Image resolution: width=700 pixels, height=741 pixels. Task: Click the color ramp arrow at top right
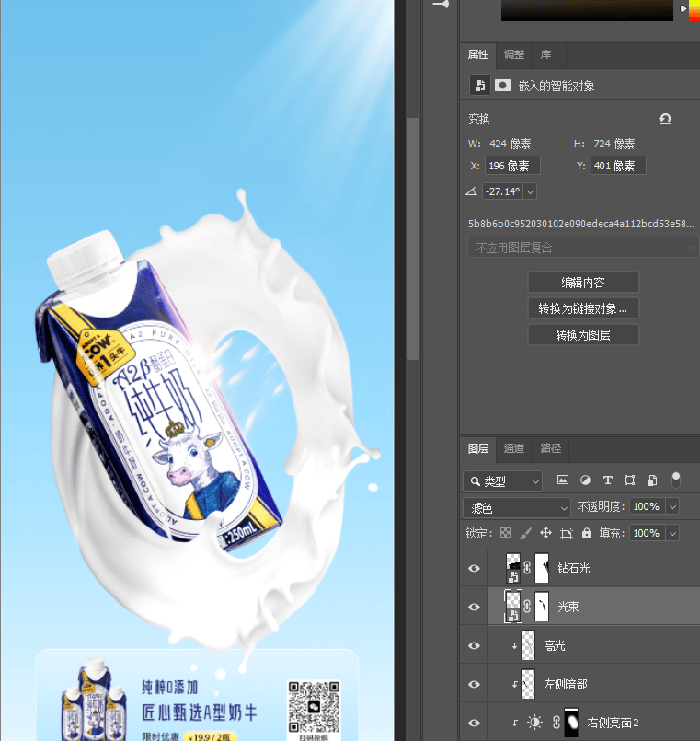tap(683, 8)
